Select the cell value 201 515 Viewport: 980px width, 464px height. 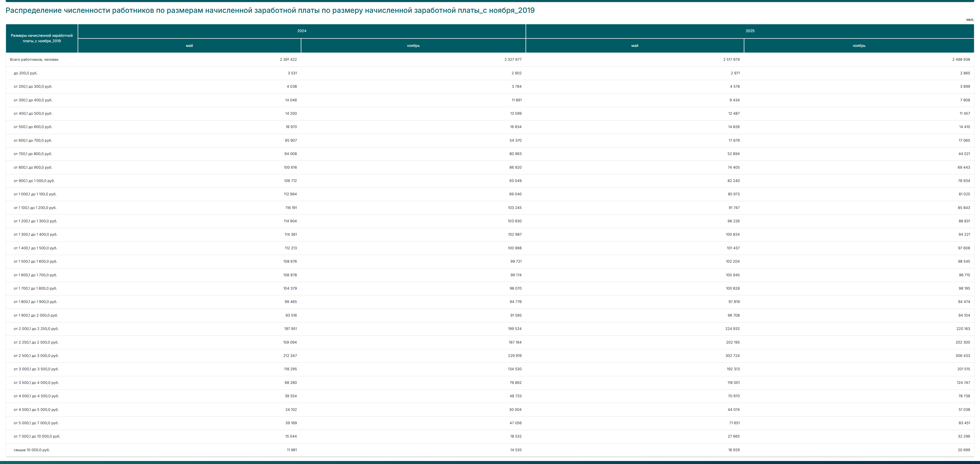point(964,369)
